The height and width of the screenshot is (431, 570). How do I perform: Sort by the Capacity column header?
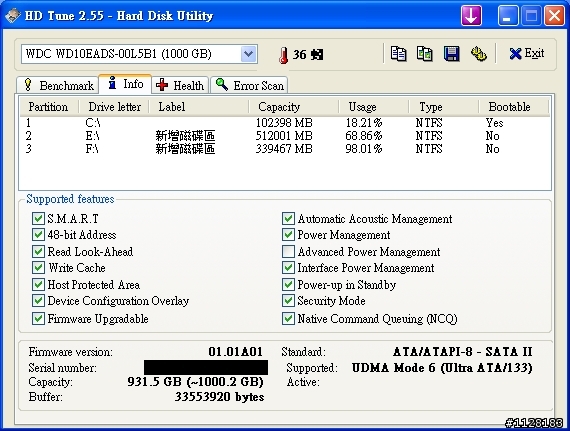(294, 107)
